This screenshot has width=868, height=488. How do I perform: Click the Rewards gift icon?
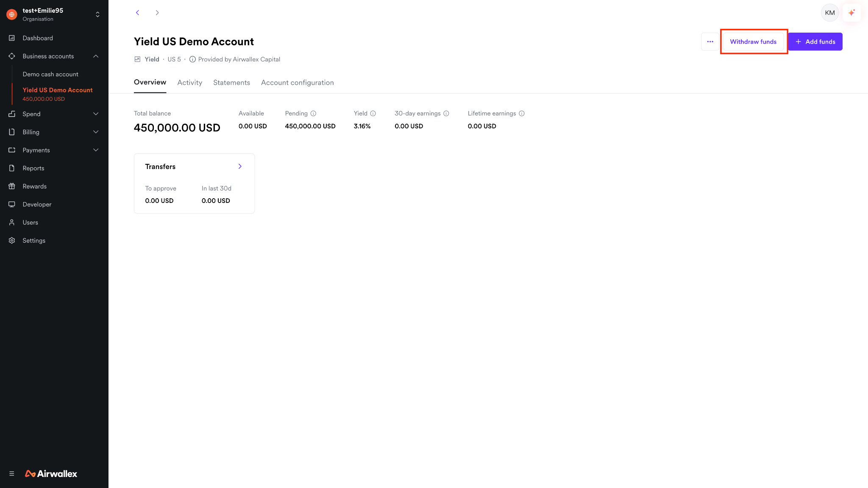12,186
